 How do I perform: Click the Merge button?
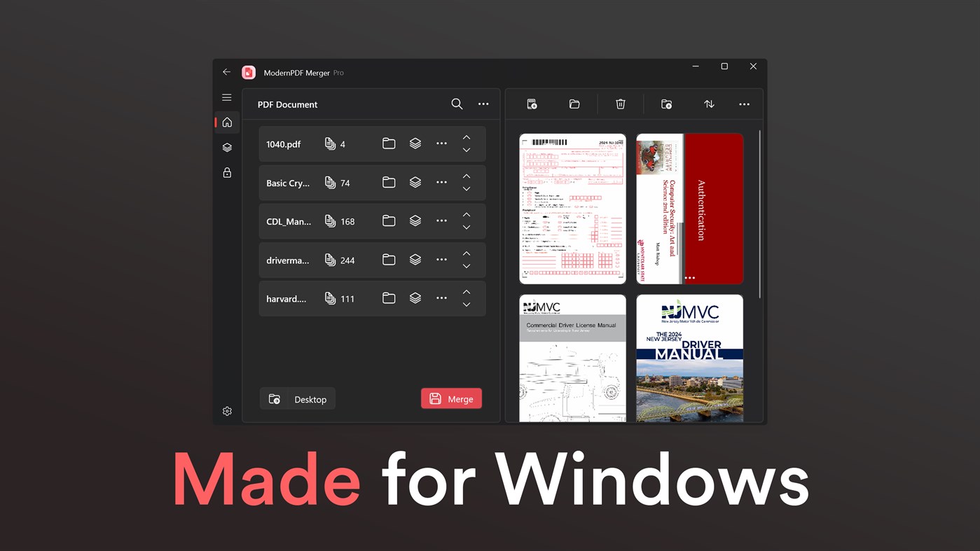click(451, 398)
